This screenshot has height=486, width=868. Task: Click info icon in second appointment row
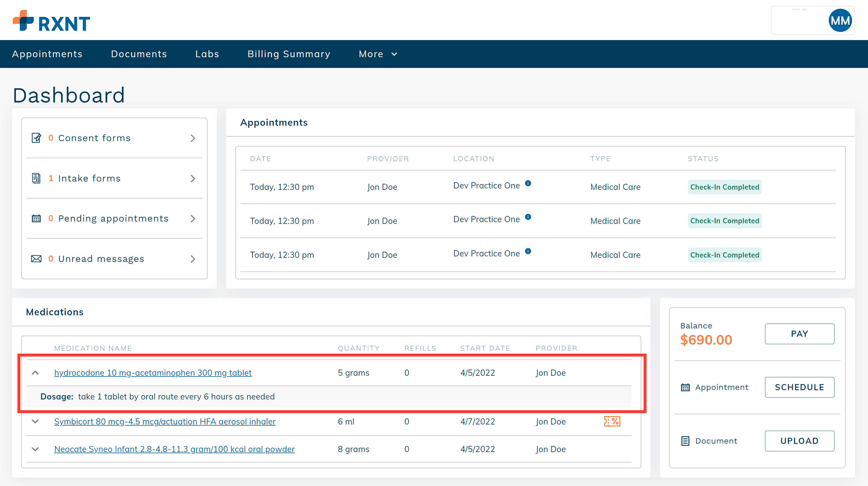point(528,217)
